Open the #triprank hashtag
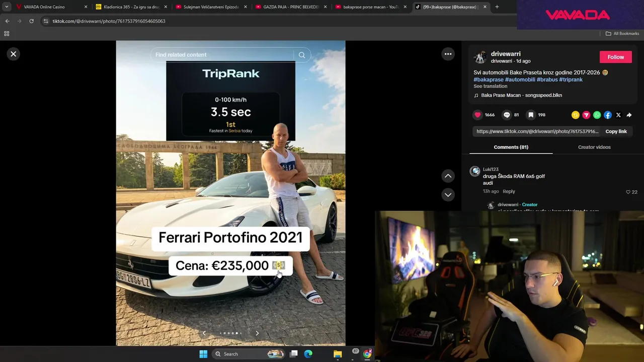 (571, 79)
